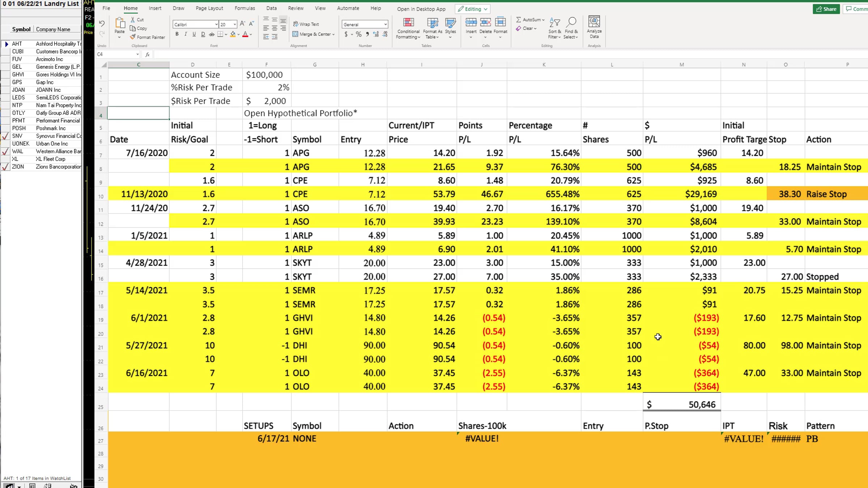
Task: Apply yellow fill color bucket
Action: point(233,34)
